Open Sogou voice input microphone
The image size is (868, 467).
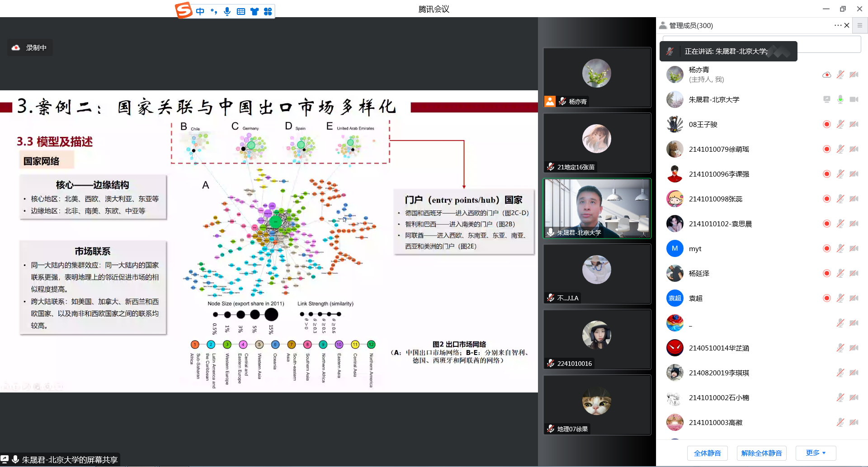(227, 11)
